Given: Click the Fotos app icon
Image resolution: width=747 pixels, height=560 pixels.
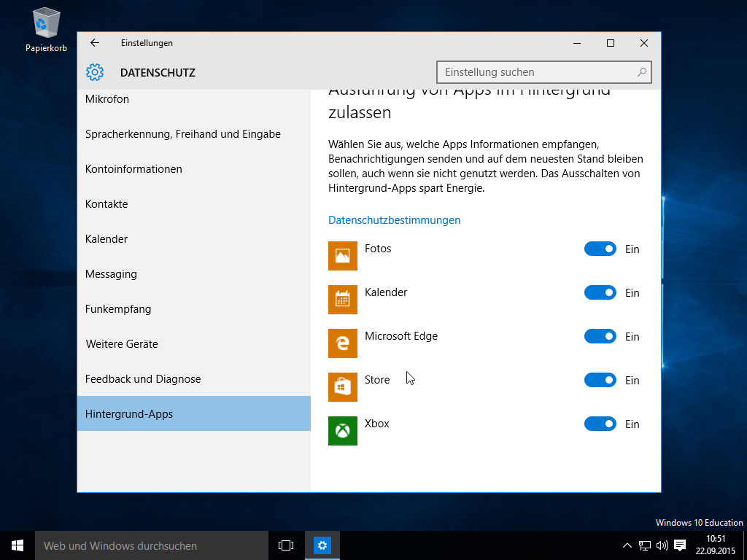Looking at the screenshot, I should coord(343,256).
